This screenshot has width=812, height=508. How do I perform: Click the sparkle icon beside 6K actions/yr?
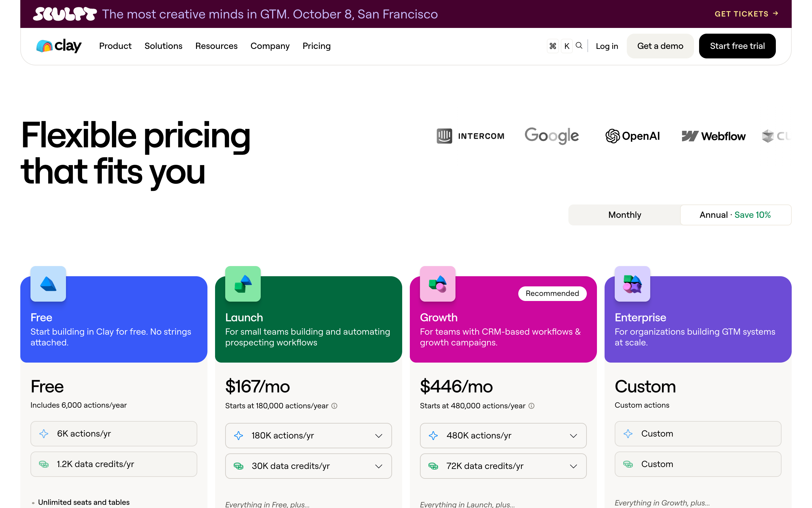pos(44,434)
